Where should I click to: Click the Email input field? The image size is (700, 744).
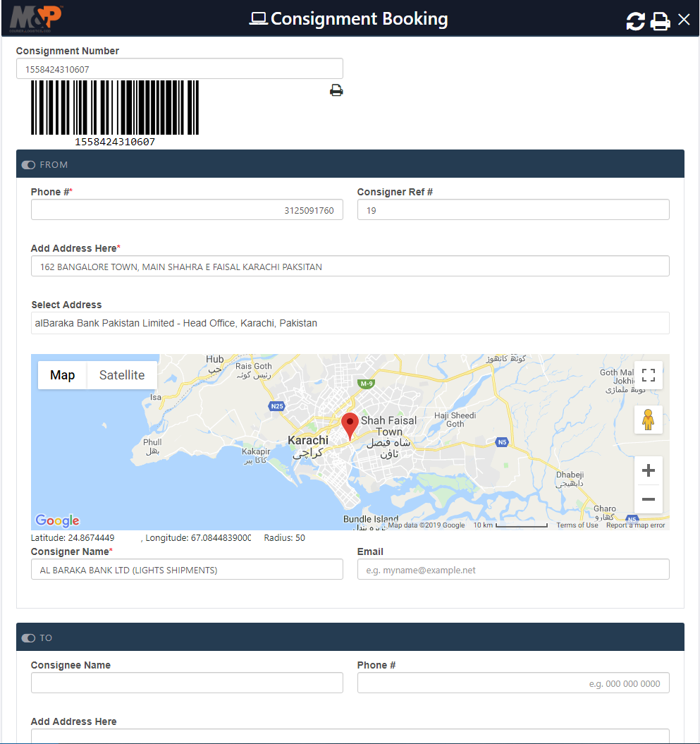click(x=513, y=569)
